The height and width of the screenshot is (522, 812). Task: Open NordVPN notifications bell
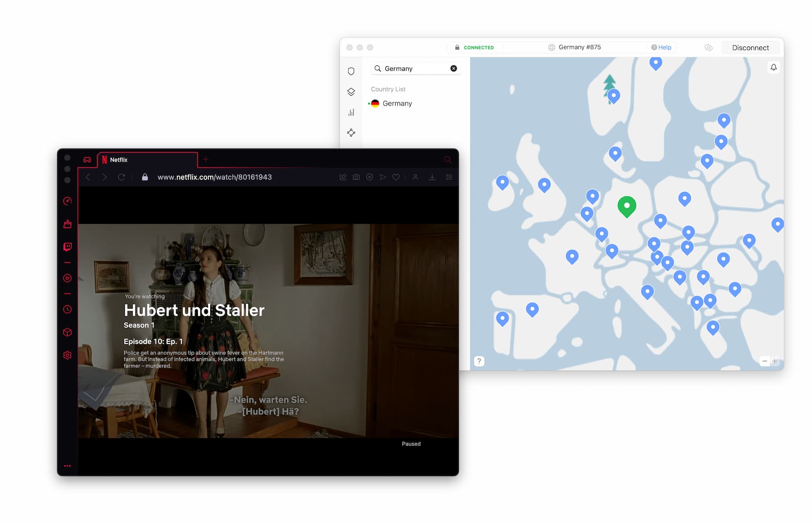pos(773,67)
